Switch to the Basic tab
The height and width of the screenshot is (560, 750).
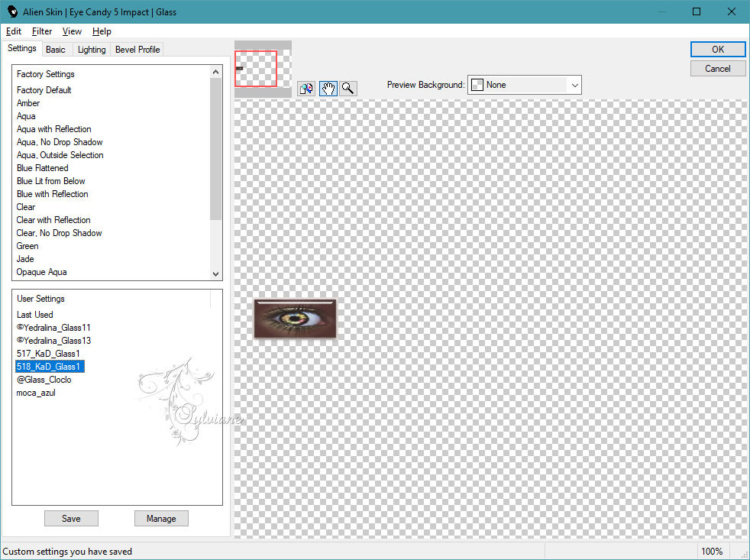click(x=56, y=50)
